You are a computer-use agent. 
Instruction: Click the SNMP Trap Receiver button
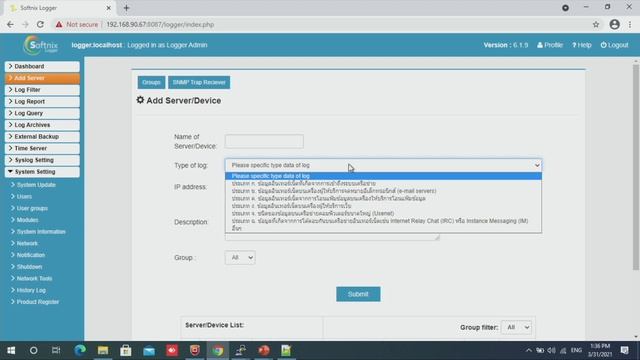pyautogui.click(x=199, y=82)
